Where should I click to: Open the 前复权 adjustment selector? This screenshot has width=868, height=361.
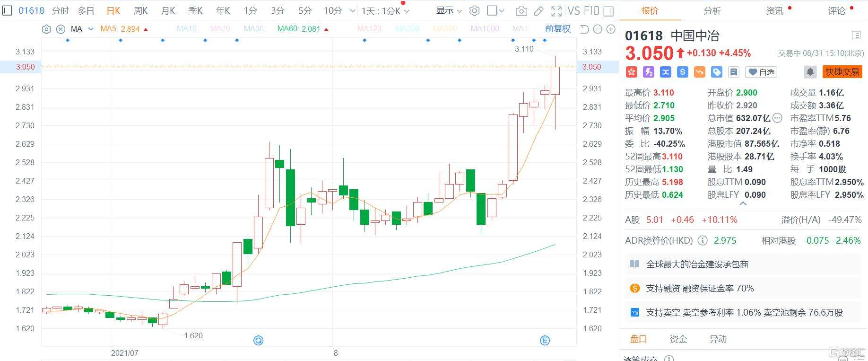[x=558, y=29]
